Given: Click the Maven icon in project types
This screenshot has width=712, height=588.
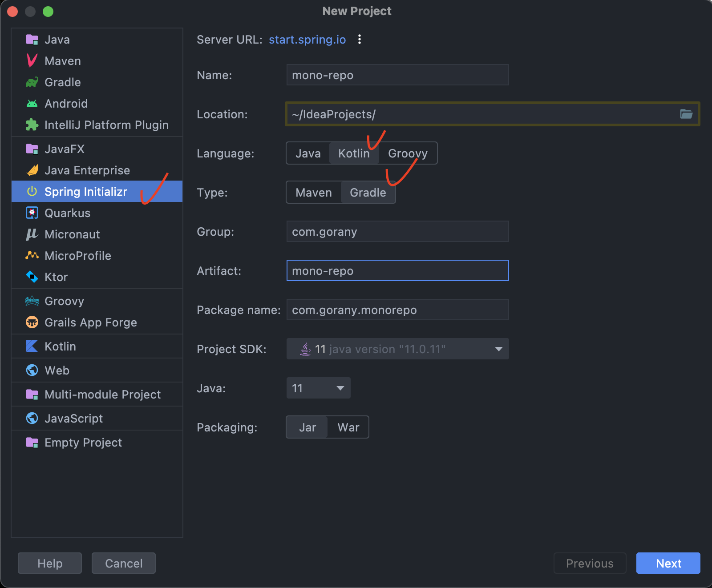Looking at the screenshot, I should pyautogui.click(x=32, y=61).
